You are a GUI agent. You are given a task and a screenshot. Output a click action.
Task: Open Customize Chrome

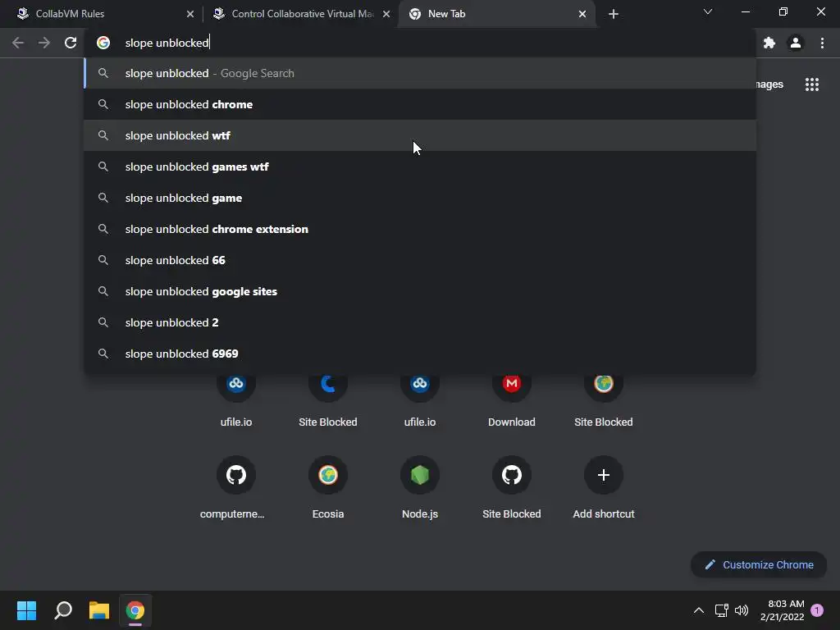point(759,564)
